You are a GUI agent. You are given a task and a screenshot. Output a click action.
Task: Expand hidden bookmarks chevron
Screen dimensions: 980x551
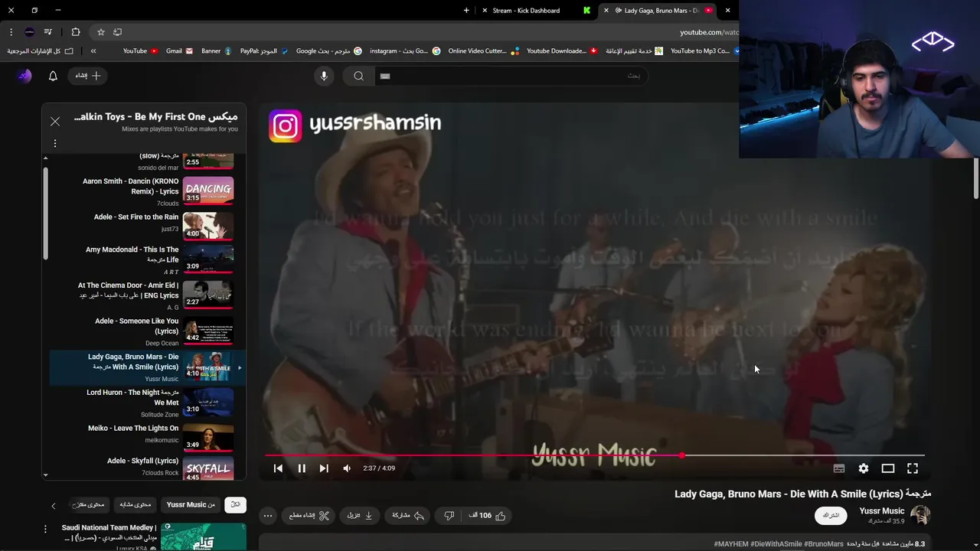93,51
